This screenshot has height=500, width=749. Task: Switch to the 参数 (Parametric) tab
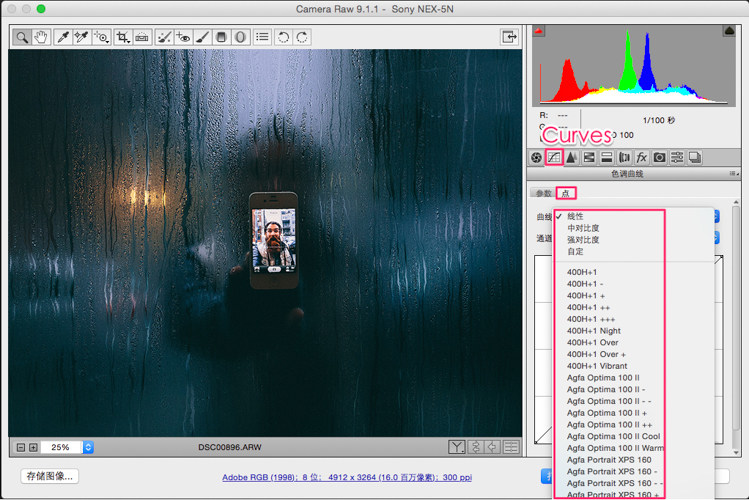[543, 193]
